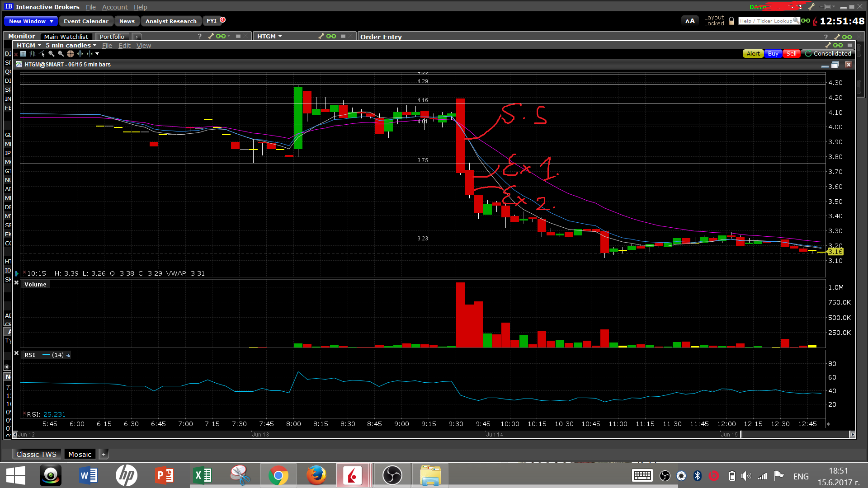Toggle the Consolidated data button

828,54
